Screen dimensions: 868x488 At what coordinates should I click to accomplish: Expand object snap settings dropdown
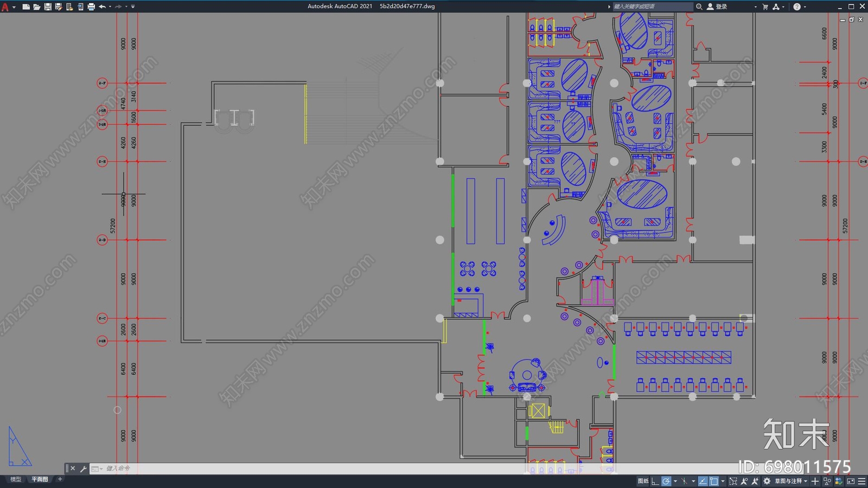pyautogui.click(x=723, y=481)
